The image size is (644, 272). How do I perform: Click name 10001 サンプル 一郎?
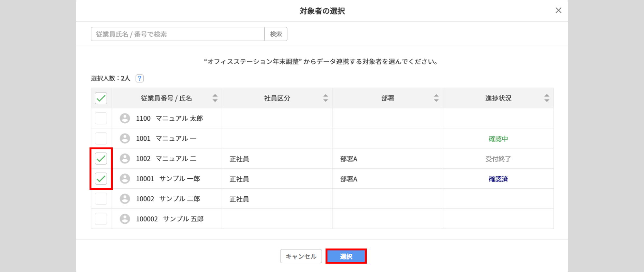click(x=168, y=179)
